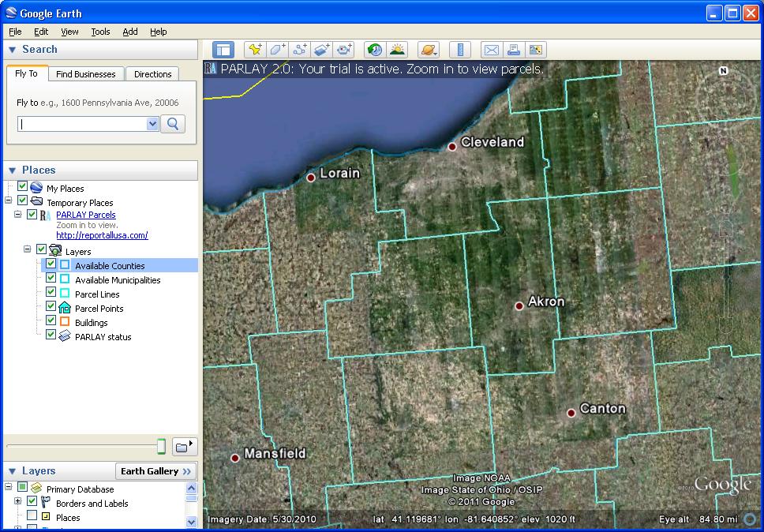Record a tour with the camera icon
This screenshot has width=764, height=532.
tap(344, 50)
